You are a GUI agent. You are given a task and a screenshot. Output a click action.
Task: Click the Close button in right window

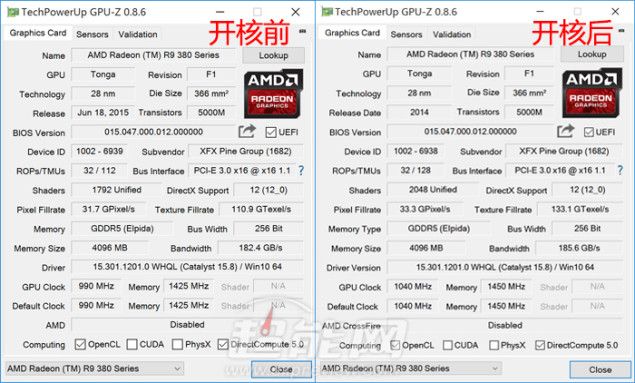[x=600, y=369]
